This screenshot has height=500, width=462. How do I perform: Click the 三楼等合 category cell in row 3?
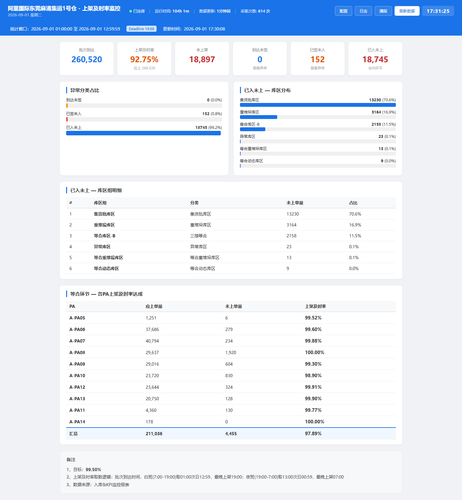[198, 236]
